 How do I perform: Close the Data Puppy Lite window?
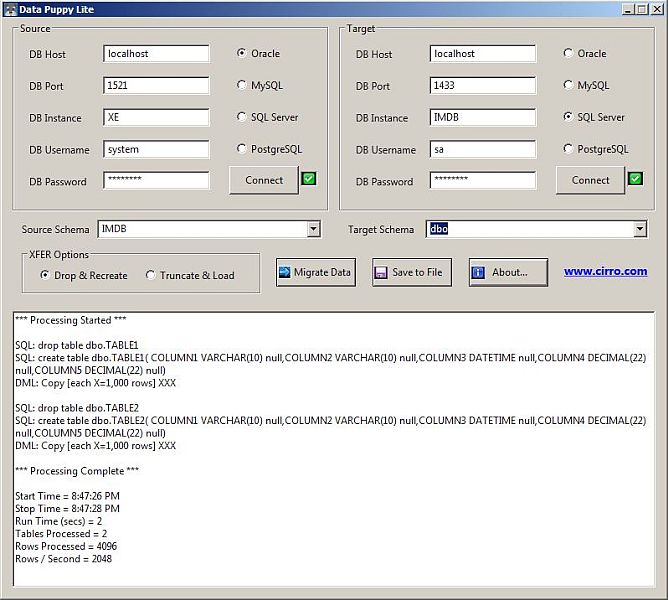[657, 9]
